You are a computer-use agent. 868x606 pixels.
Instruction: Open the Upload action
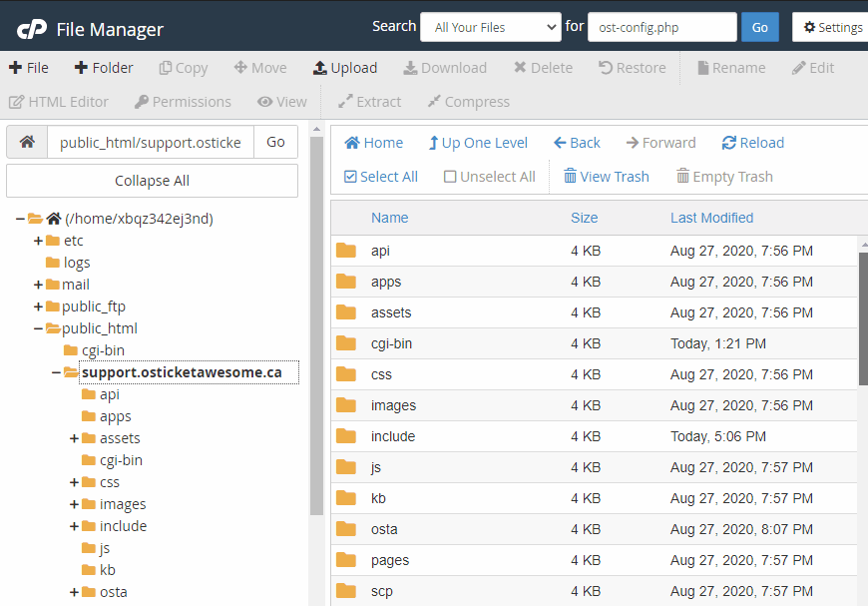pos(345,68)
